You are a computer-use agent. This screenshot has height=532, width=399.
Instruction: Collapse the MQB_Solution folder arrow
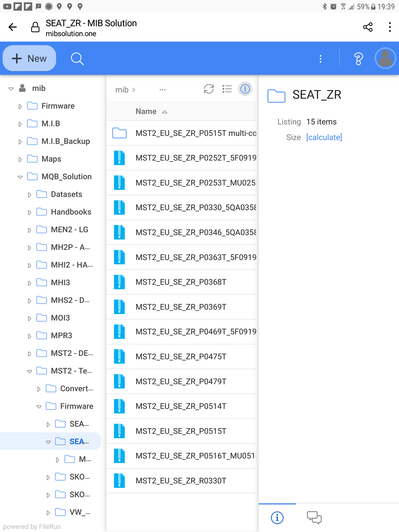click(20, 177)
